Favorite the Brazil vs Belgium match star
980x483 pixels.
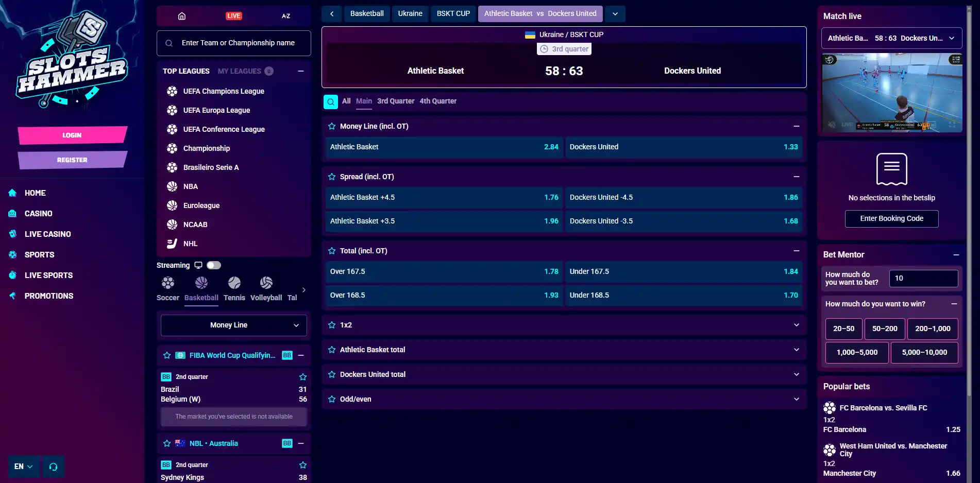point(303,377)
